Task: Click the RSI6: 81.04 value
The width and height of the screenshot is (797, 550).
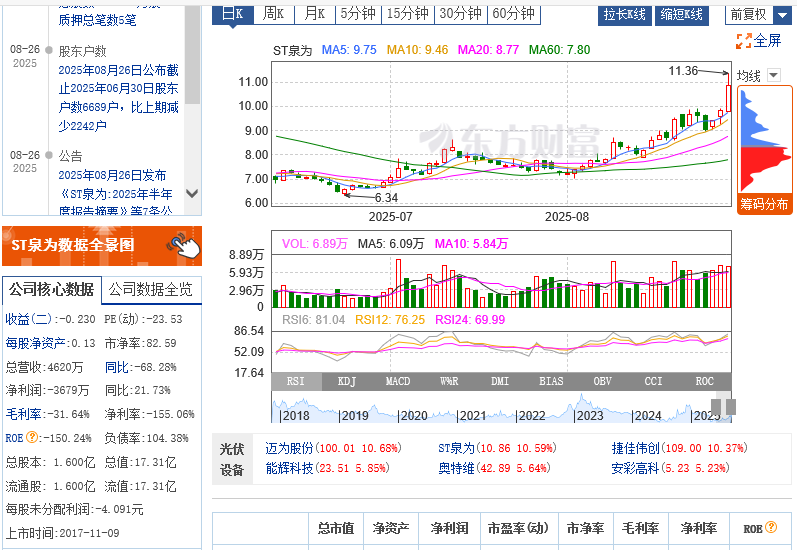Action: (314, 320)
